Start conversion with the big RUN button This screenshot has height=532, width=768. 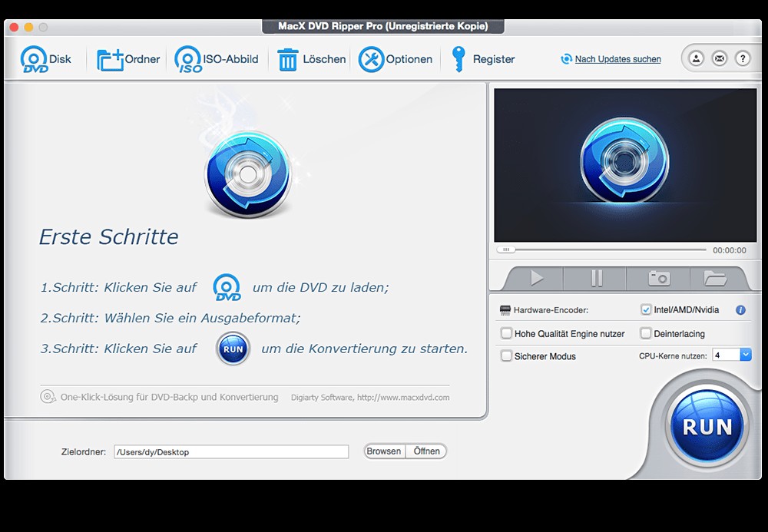[707, 426]
